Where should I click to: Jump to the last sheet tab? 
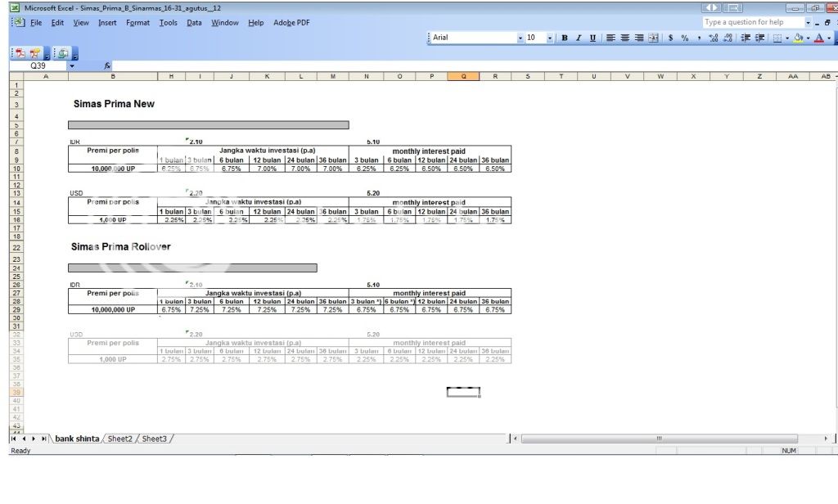(x=44, y=439)
